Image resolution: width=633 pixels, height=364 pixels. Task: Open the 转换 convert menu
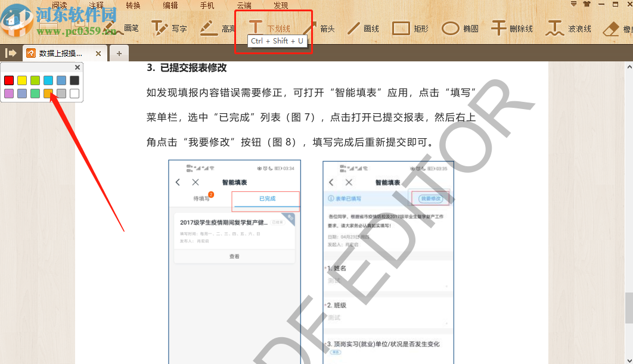pyautogui.click(x=132, y=5)
